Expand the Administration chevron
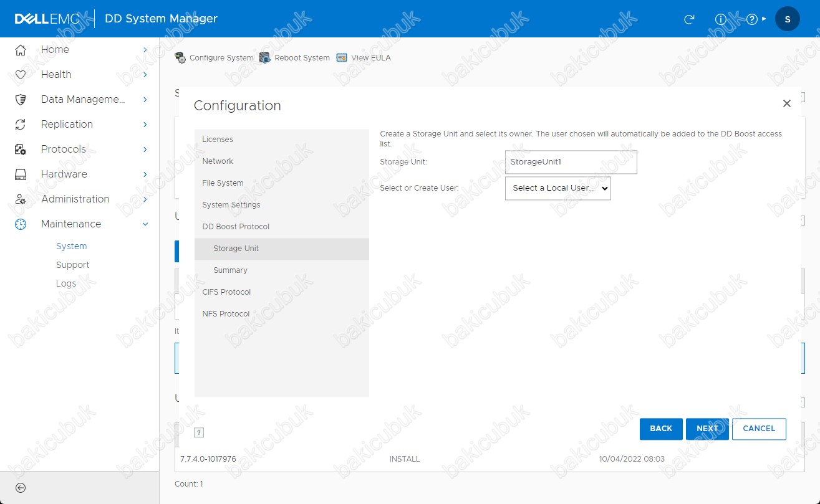This screenshot has width=820, height=504. click(145, 199)
